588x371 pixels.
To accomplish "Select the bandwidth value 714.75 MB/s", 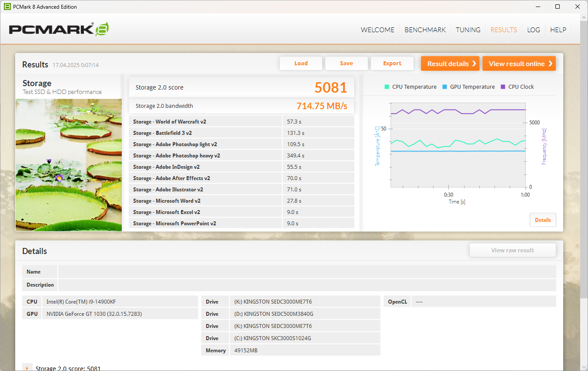I will (322, 106).
